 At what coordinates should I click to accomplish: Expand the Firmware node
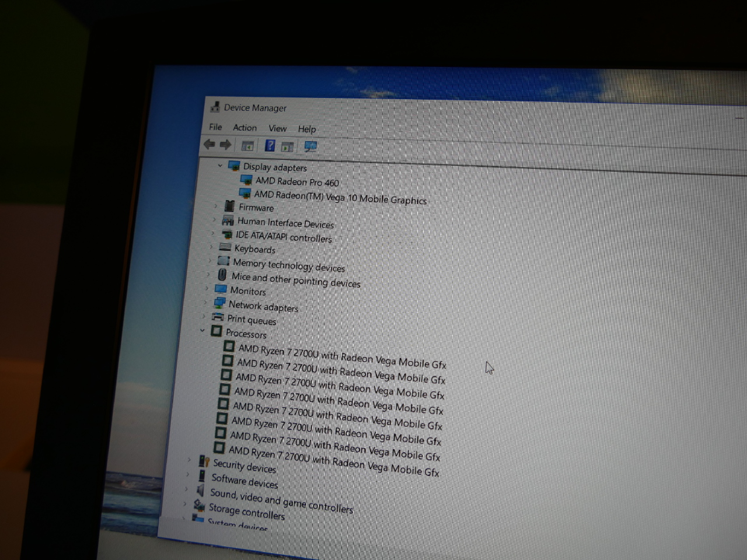tap(215, 205)
